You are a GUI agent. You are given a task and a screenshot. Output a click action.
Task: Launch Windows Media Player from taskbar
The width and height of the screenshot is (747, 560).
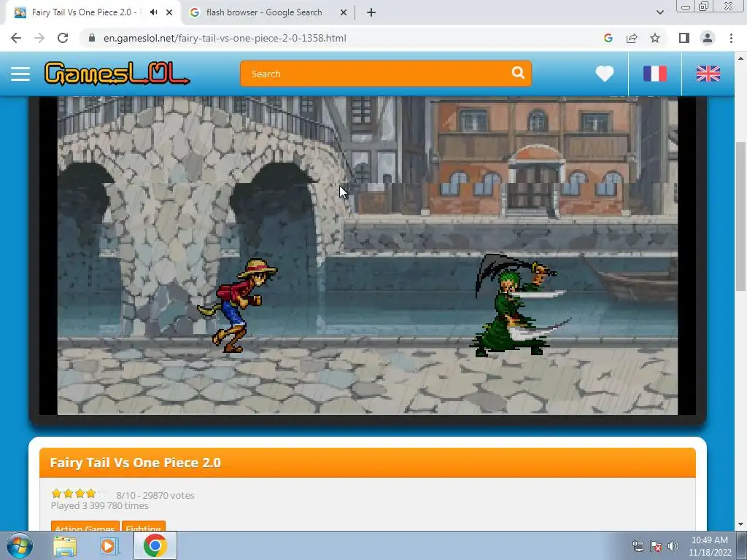[109, 546]
